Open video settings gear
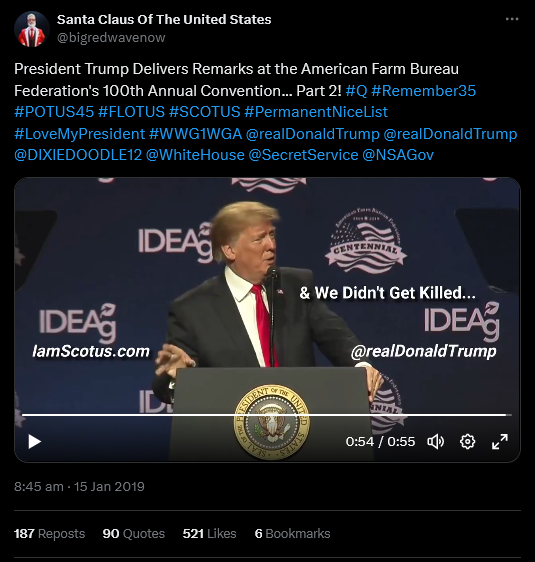Image resolution: width=535 pixels, height=562 pixels. click(467, 442)
